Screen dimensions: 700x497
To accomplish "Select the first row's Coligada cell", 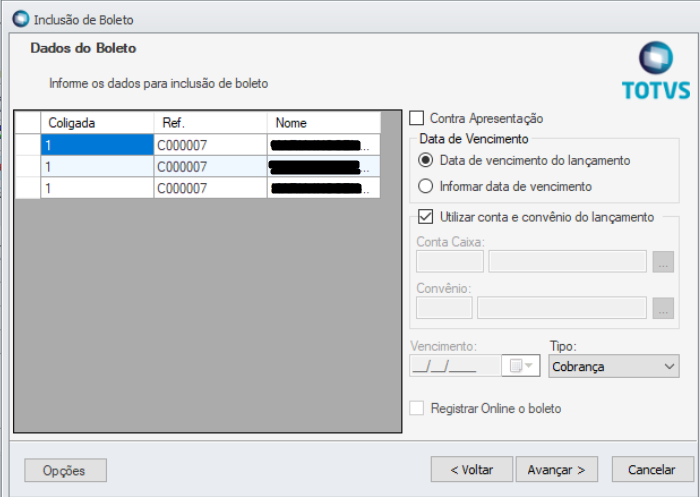I will click(x=96, y=145).
